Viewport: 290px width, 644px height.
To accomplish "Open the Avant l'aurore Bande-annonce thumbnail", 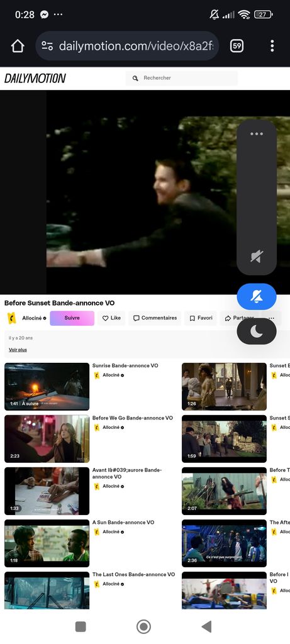I will pyautogui.click(x=47, y=491).
